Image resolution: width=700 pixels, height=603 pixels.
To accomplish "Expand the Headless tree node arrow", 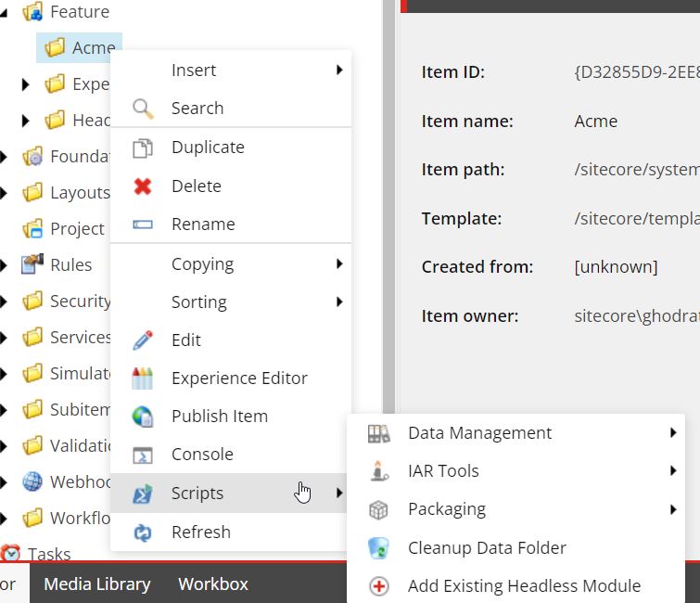I will 25,121.
